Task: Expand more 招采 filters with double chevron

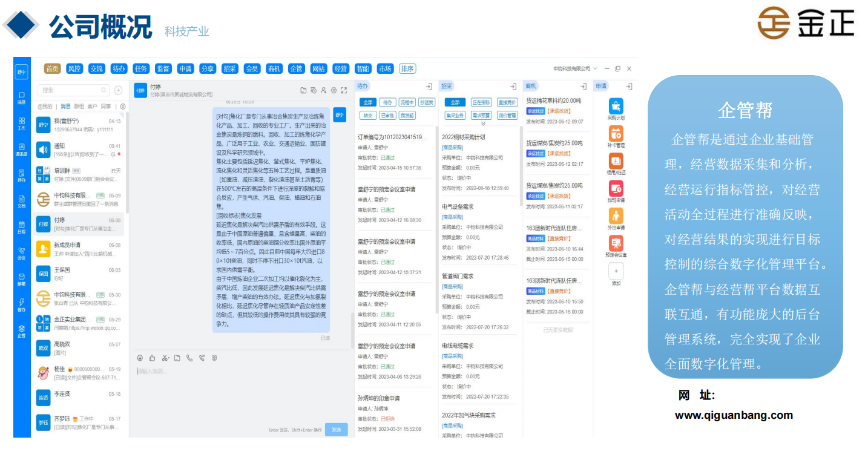Action: [x=482, y=123]
